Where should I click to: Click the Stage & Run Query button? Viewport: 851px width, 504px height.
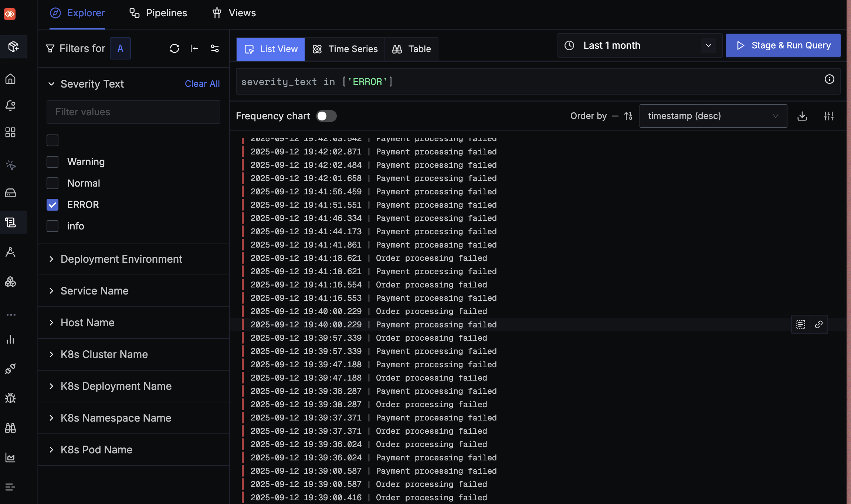[783, 45]
